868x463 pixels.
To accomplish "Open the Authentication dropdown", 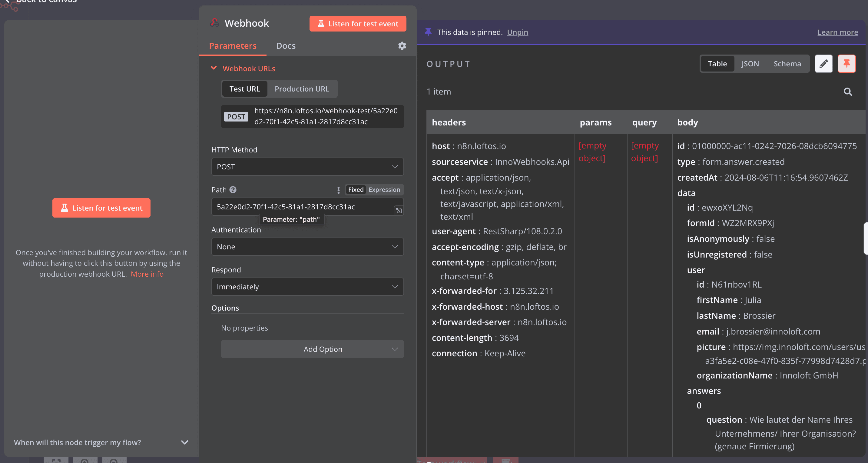I will [x=307, y=247].
